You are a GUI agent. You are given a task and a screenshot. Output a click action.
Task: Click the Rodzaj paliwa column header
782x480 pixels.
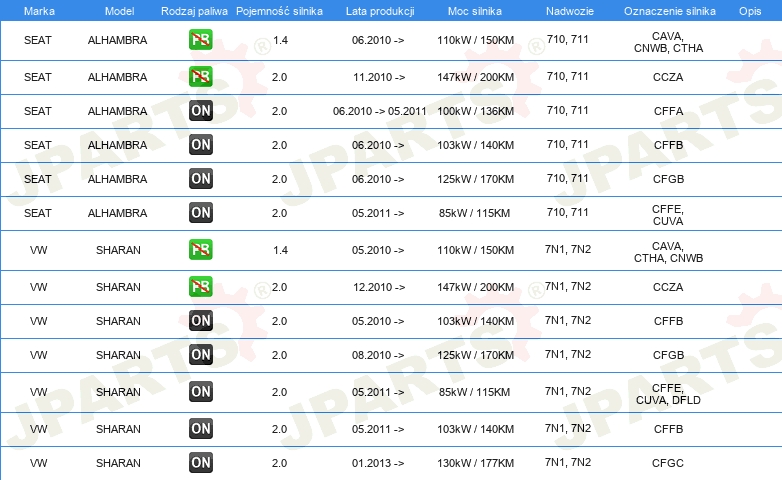click(x=194, y=11)
